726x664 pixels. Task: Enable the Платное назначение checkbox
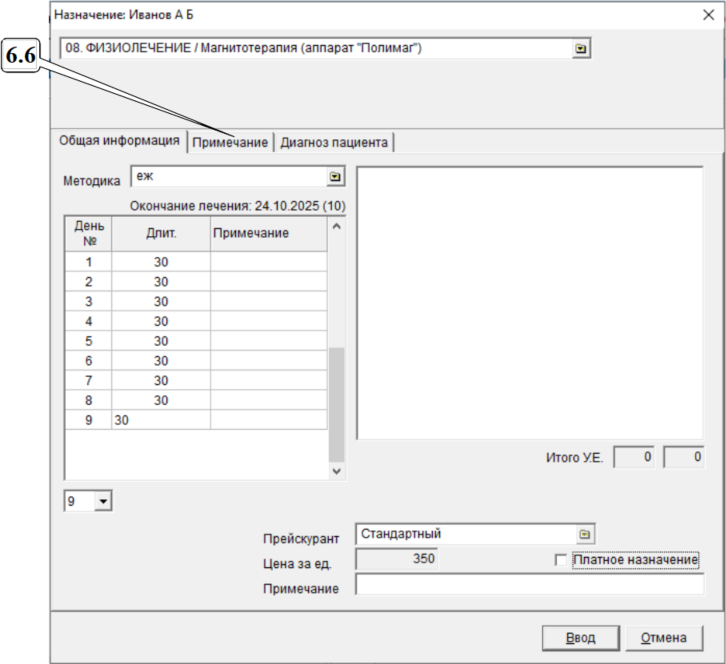click(561, 560)
